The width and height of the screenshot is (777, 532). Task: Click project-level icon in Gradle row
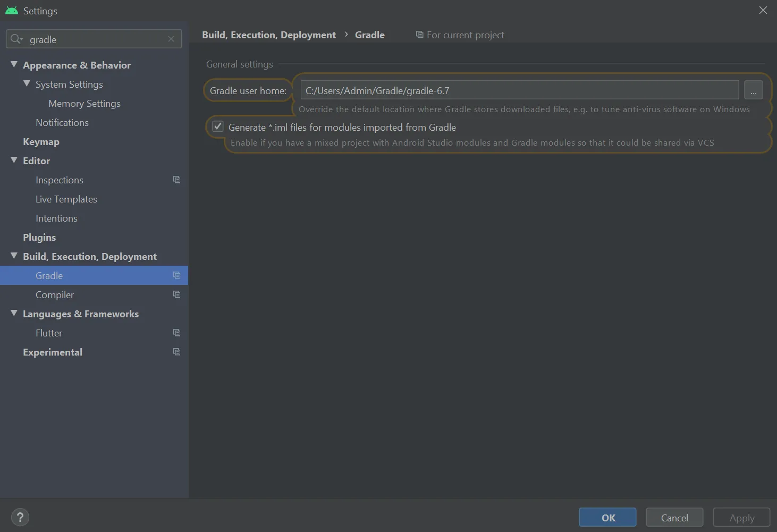point(176,275)
